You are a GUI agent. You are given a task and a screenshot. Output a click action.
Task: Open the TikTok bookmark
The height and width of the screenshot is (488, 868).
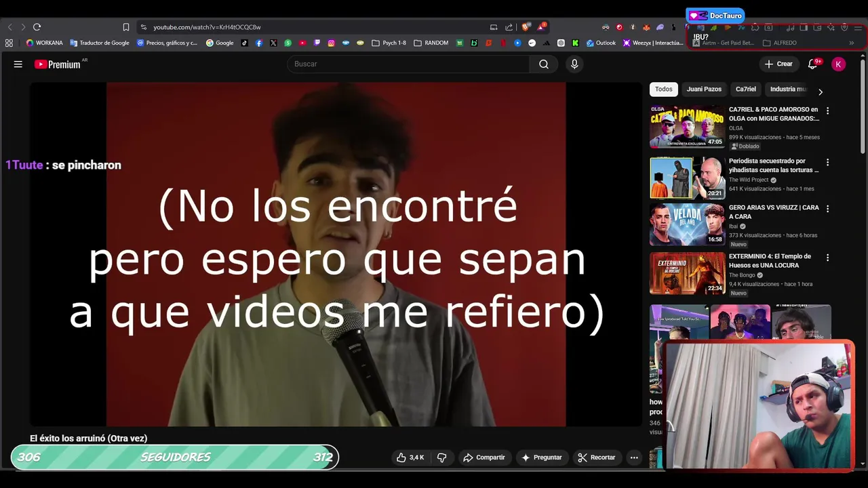coord(245,43)
